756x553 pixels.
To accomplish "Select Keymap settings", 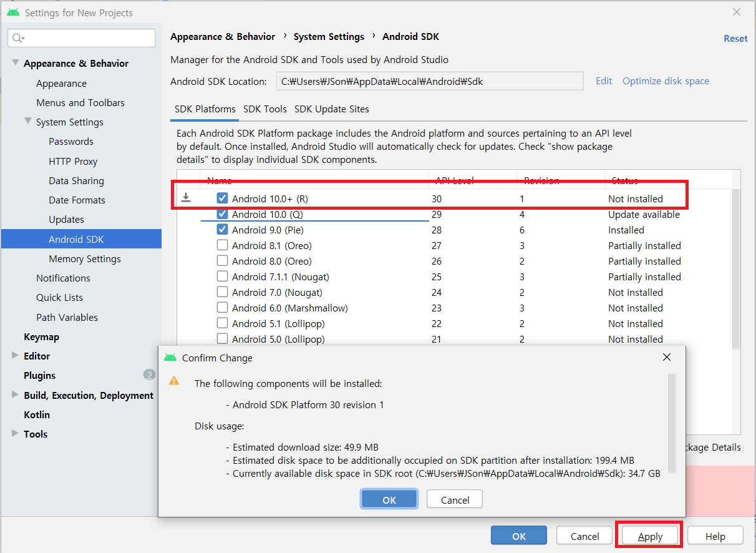I will pos(41,336).
